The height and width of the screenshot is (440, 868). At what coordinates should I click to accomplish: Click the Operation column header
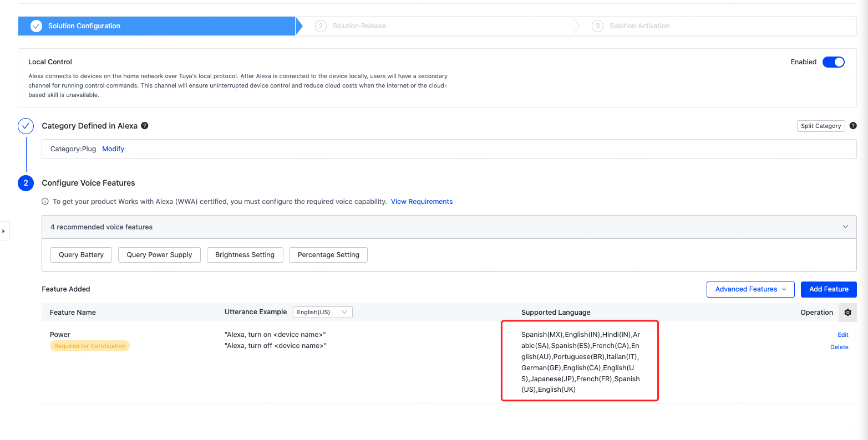click(816, 313)
